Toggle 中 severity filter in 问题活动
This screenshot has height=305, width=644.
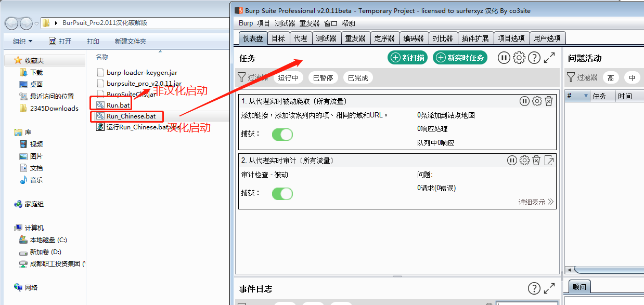[632, 78]
